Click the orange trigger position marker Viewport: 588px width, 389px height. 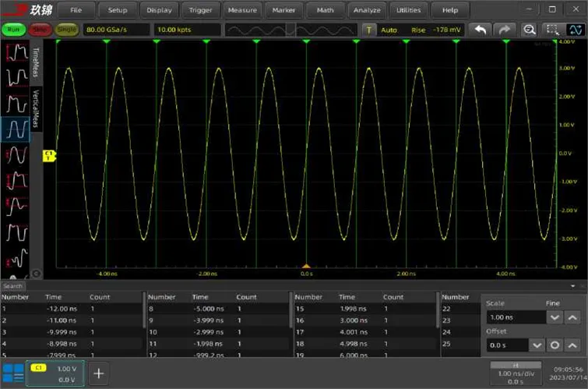click(306, 267)
